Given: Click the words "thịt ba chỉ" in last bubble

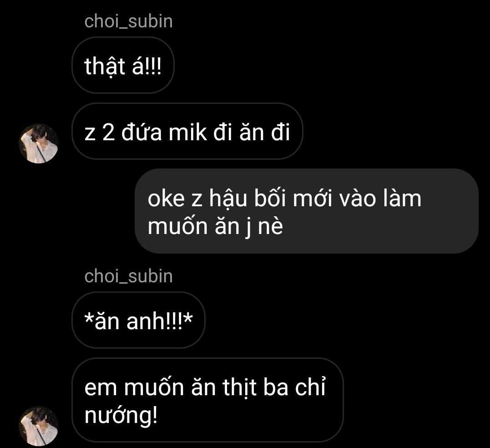Looking at the screenshot, I should point(274,387).
